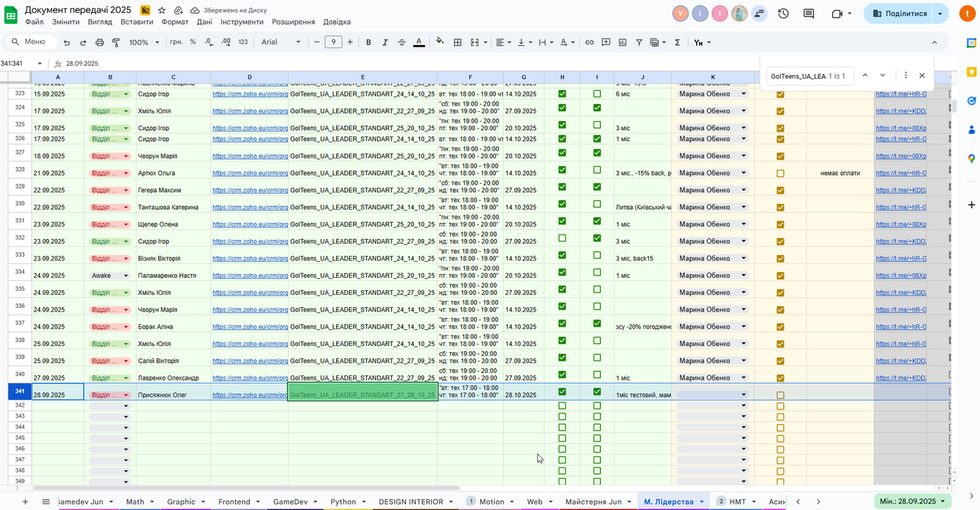Viewport: 980px width, 510px height.
Task: Decrease decimal places icon
Action: tap(207, 42)
